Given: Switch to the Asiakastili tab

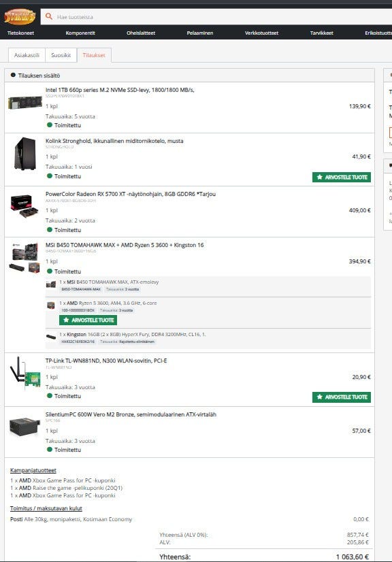Looking at the screenshot, I should [x=27, y=55].
